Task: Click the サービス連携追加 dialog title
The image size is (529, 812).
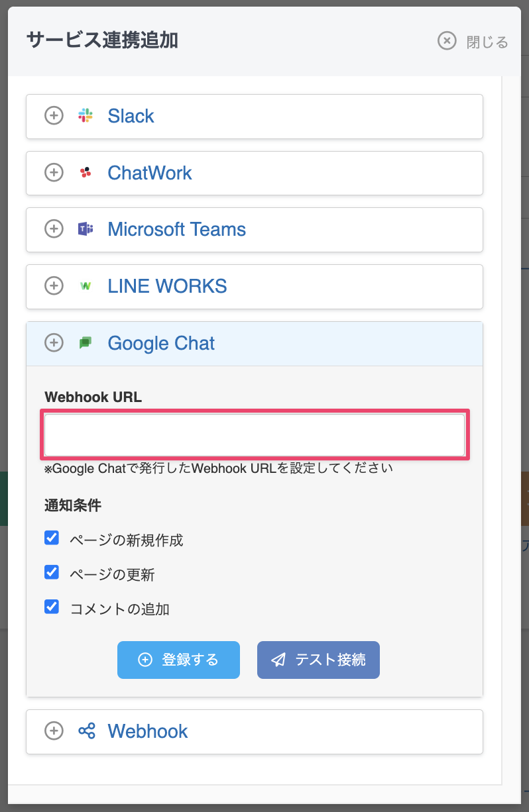Action: [x=102, y=40]
